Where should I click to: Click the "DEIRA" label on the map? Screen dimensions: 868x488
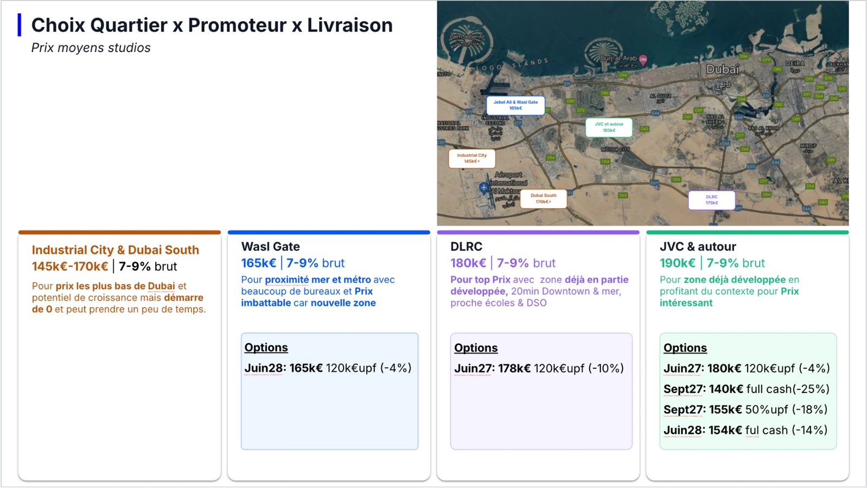coord(795,63)
